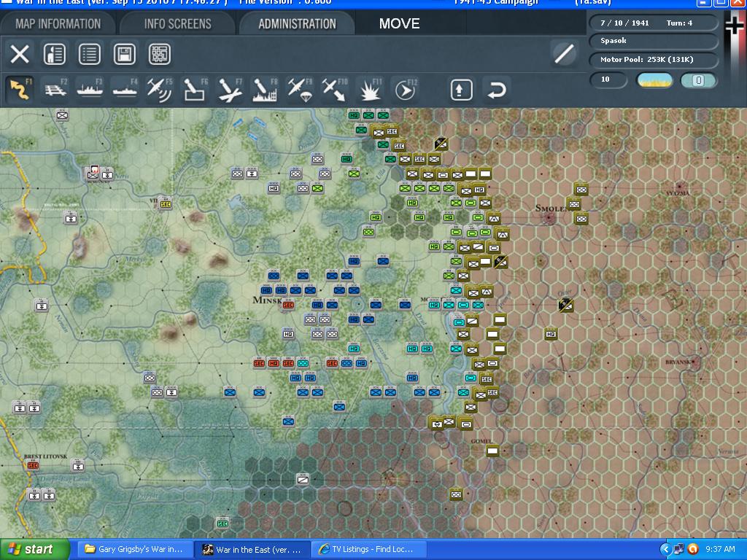Select the F5 Air recon mode icon
747x560 pixels.
[x=160, y=90]
